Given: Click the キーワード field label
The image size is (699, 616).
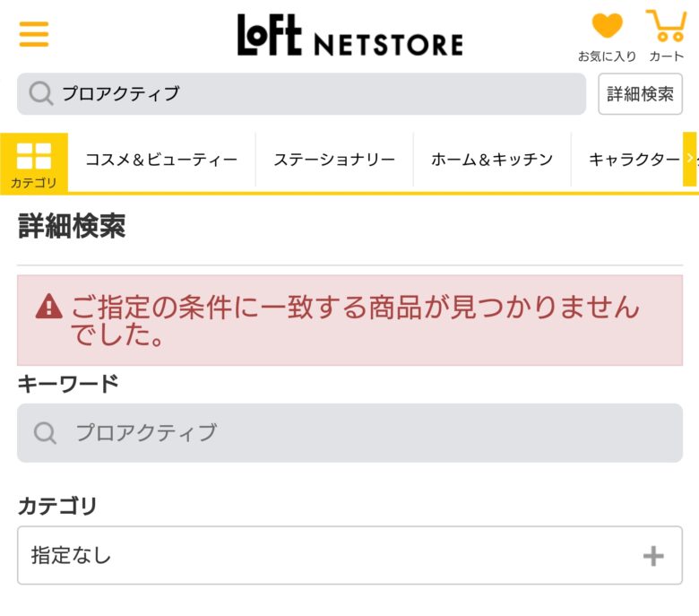Looking at the screenshot, I should coord(68,384).
